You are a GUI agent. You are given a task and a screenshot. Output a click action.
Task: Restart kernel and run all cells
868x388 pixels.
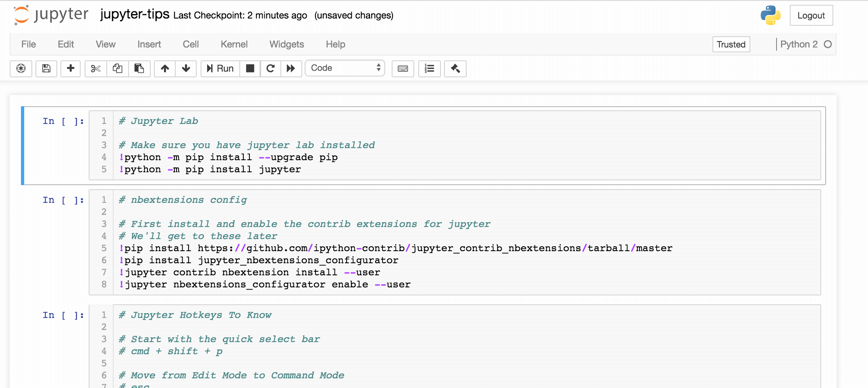point(291,68)
